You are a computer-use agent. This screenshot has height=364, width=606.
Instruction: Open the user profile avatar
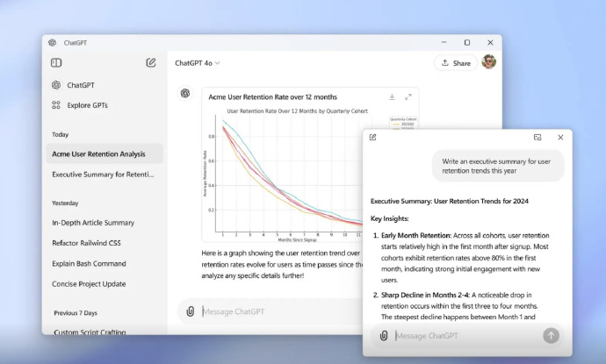tap(489, 61)
